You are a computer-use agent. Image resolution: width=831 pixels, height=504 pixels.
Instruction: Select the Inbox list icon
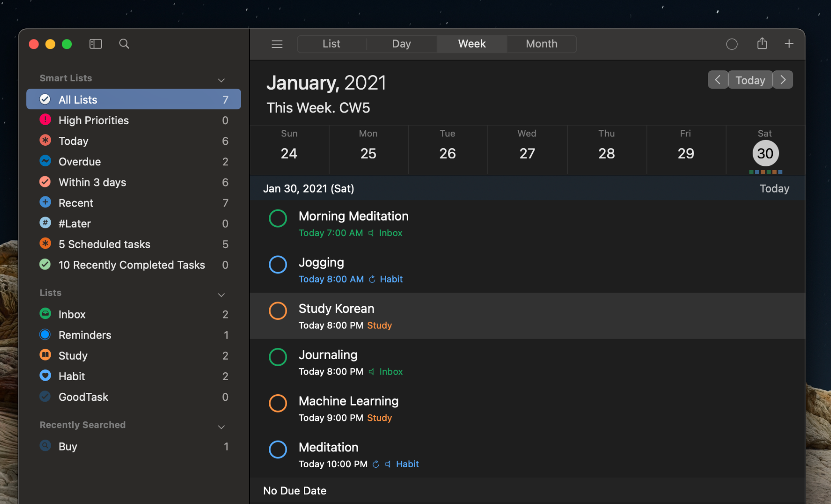[x=46, y=314]
